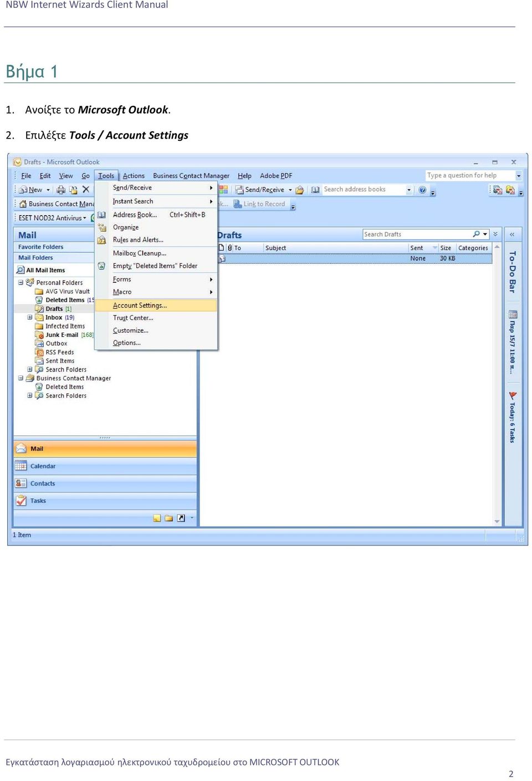Screen dimensions: 532x781
Task: Open the Send/Receive toolbar dropdown arrow
Action: (x=290, y=190)
